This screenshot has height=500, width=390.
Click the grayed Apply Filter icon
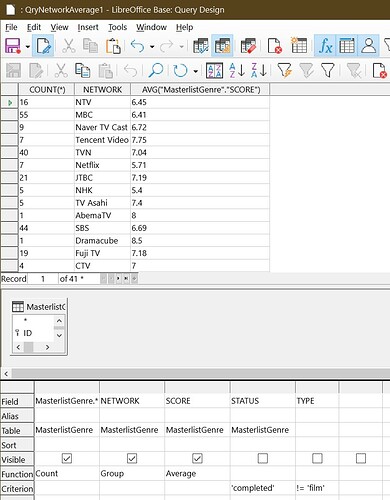(306, 70)
